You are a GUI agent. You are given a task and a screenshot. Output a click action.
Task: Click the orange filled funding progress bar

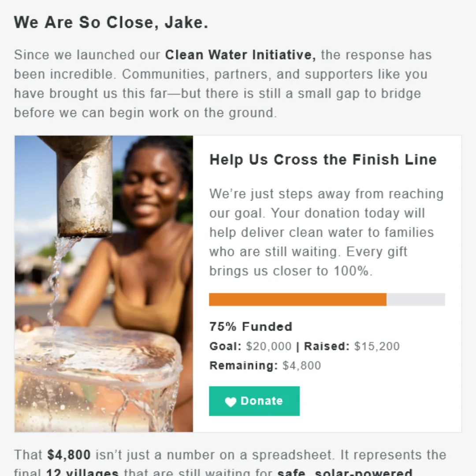pyautogui.click(x=297, y=300)
